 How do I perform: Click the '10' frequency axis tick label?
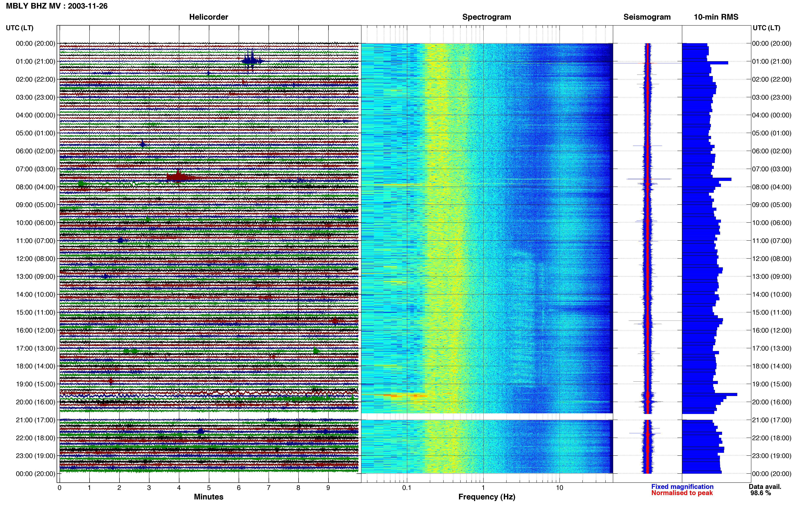pos(559,487)
